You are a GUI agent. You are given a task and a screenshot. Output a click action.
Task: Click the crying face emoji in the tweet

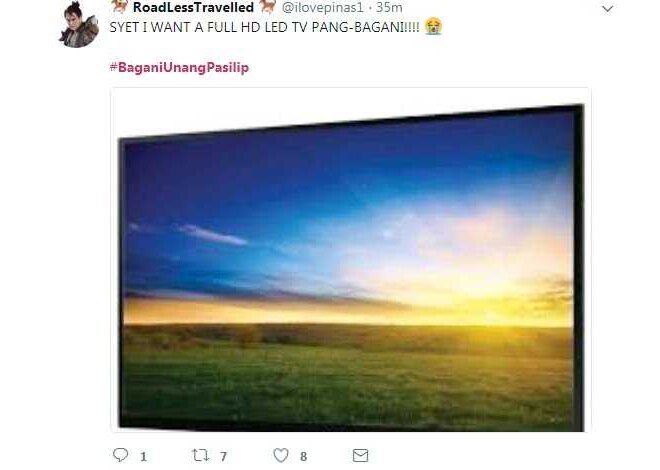[x=434, y=27]
